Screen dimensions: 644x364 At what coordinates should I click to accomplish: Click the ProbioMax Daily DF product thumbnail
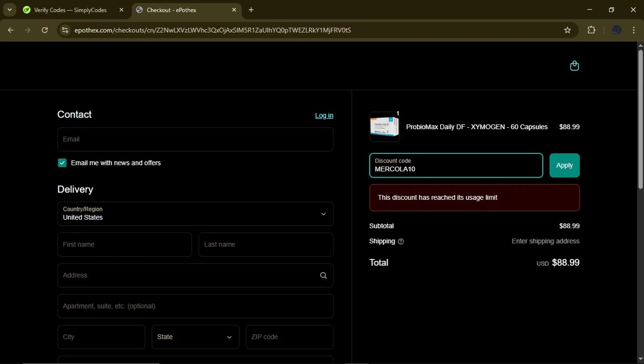point(384,127)
